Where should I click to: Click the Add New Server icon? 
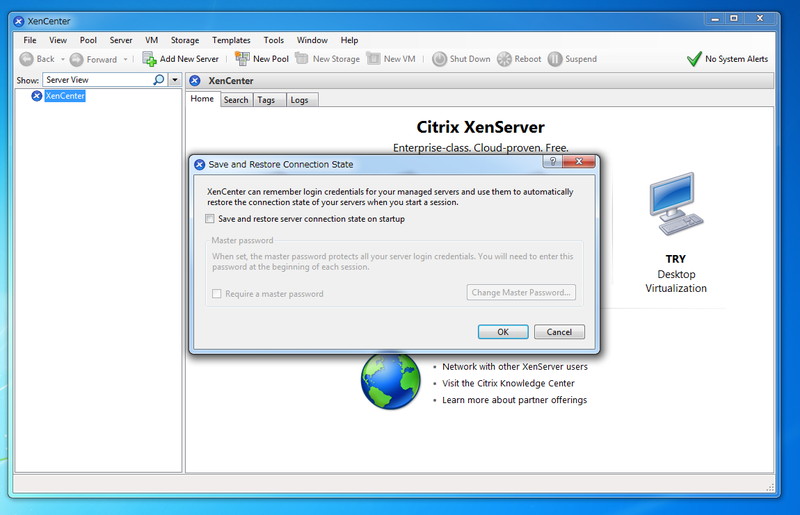(x=149, y=59)
